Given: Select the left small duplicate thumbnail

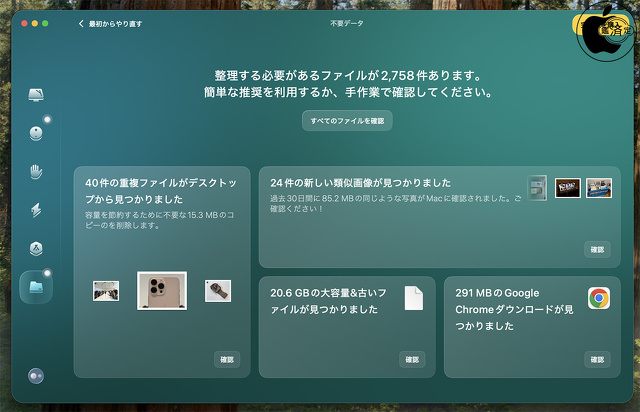Looking at the screenshot, I should (106, 290).
